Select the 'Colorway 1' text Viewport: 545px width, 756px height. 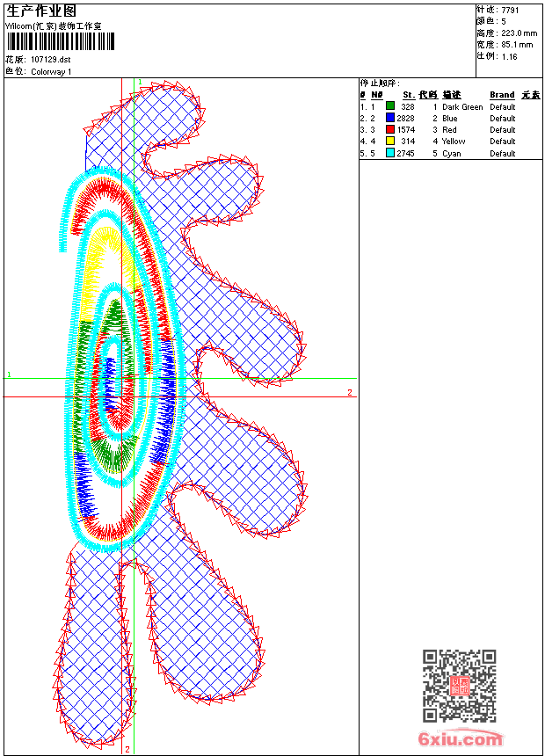[51, 72]
